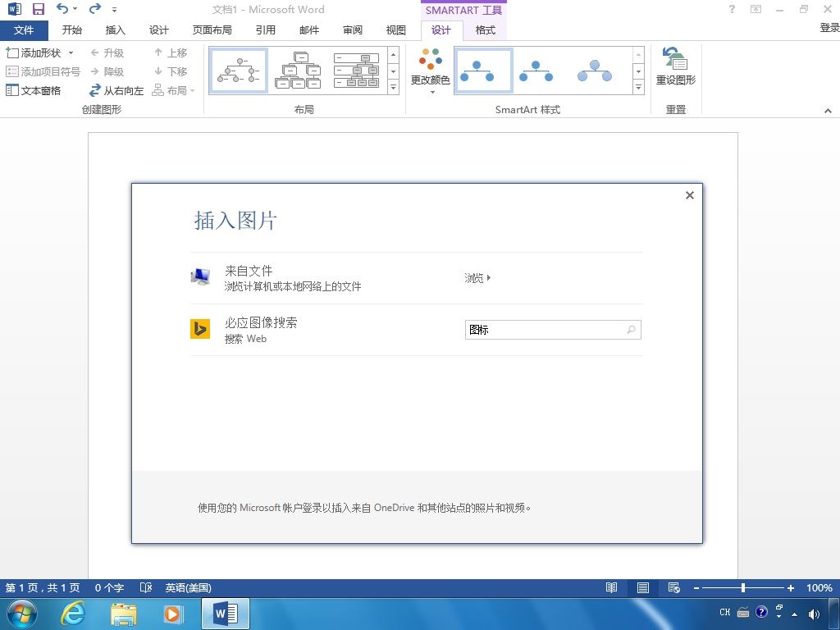Screen dimensions: 840x630
Task: Expand the layouts gallery with More arrow
Action: [393, 87]
